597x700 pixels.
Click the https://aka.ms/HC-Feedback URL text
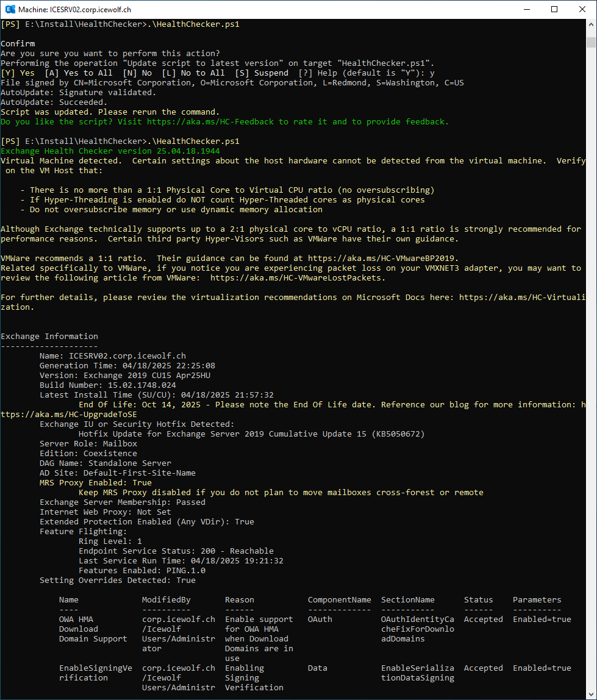pyautogui.click(x=210, y=122)
